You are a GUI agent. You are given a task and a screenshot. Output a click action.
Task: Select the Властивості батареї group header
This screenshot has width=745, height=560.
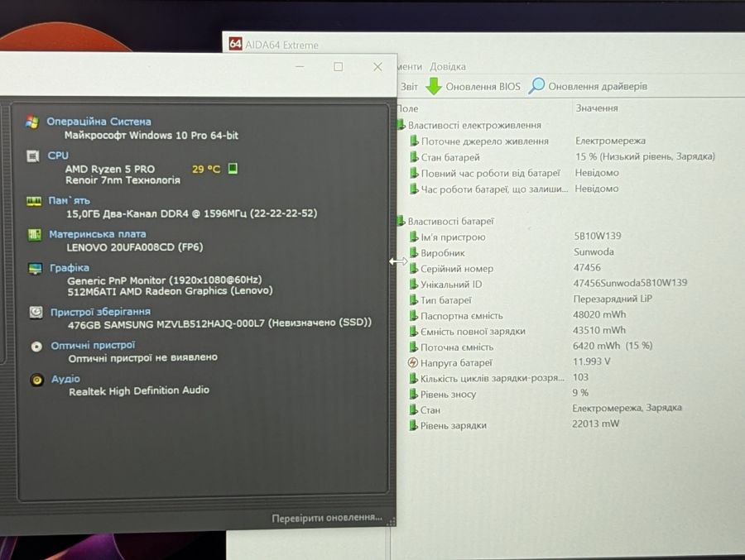tap(450, 222)
